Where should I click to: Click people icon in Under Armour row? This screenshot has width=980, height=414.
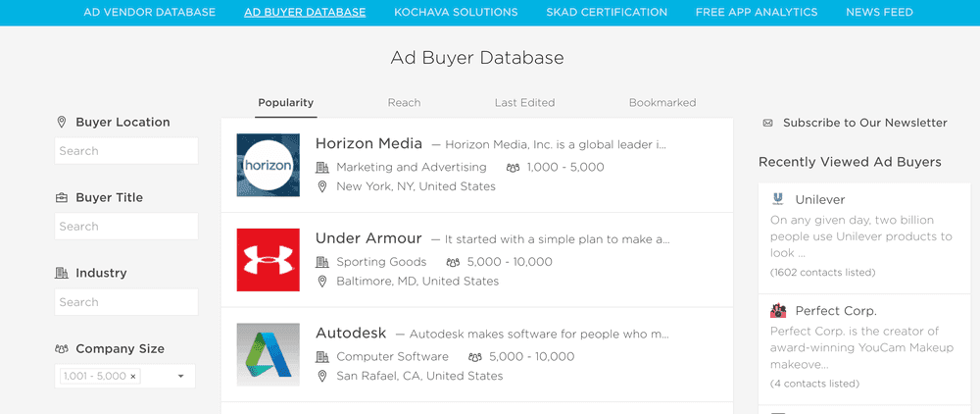click(453, 263)
